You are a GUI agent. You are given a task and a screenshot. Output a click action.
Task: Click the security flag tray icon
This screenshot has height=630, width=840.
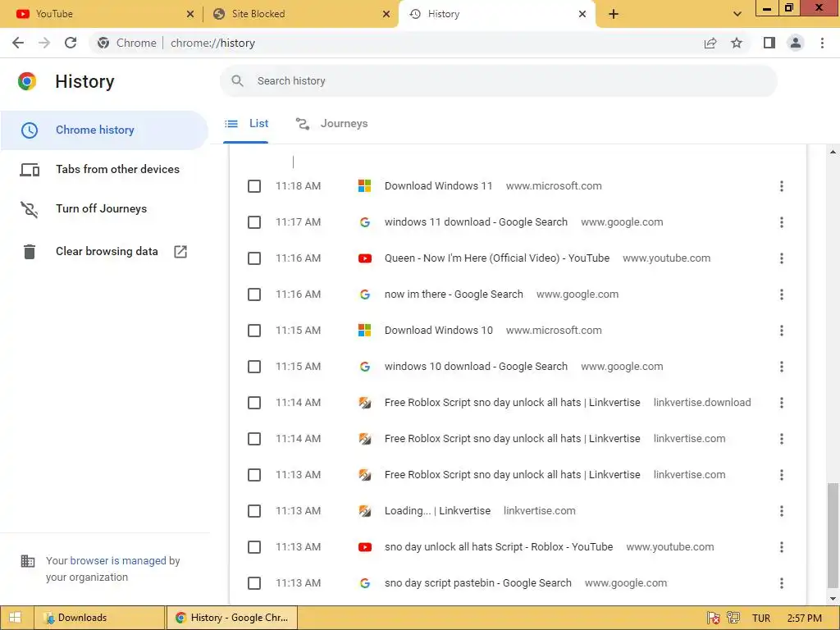point(713,618)
